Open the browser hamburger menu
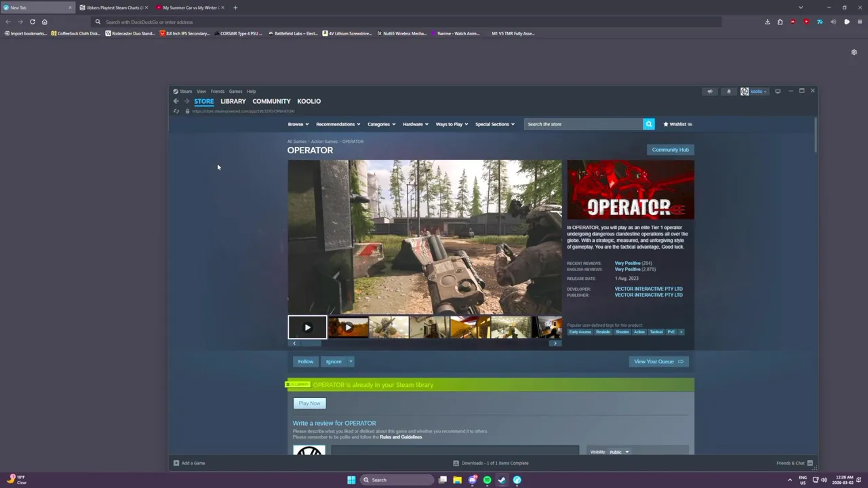The height and width of the screenshot is (488, 868). pos(860,22)
